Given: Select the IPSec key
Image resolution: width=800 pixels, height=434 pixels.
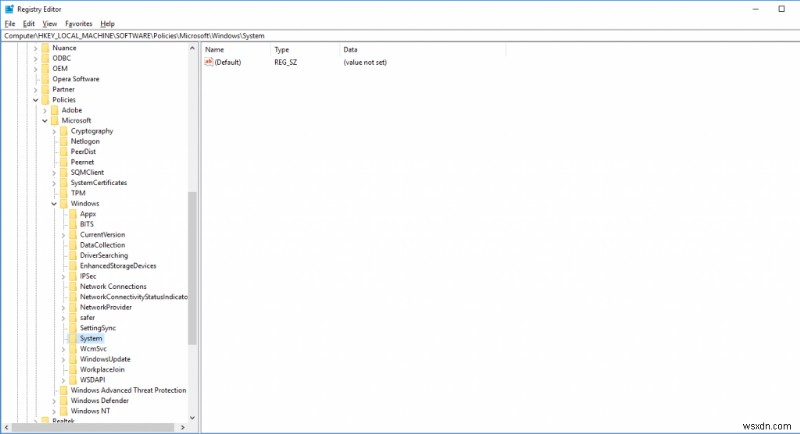Looking at the screenshot, I should pyautogui.click(x=88, y=276).
